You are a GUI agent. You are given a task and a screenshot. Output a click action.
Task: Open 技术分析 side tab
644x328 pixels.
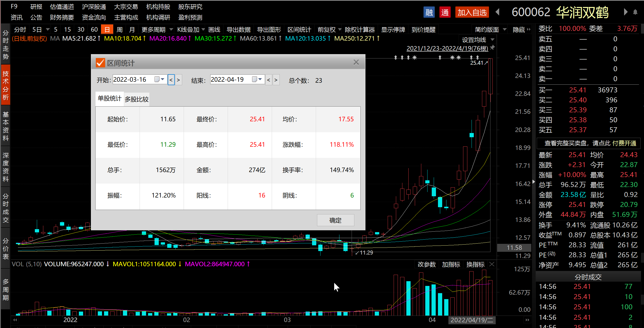point(5,85)
